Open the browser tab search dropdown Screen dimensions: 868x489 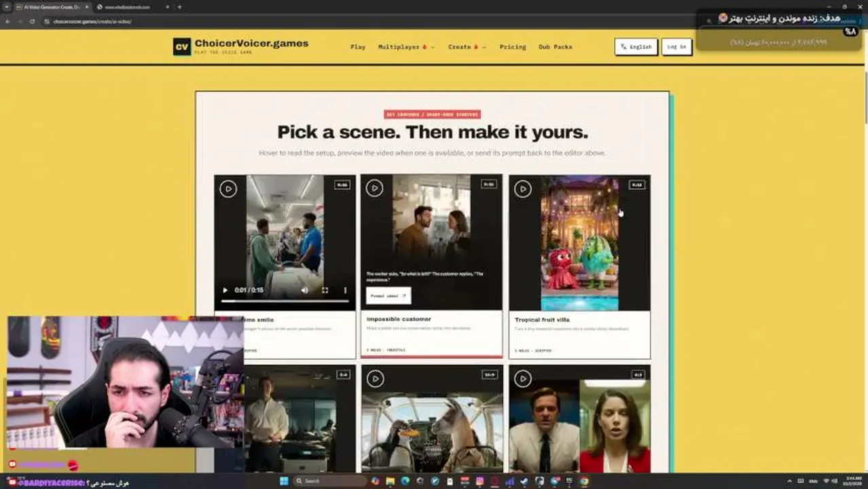[7, 7]
